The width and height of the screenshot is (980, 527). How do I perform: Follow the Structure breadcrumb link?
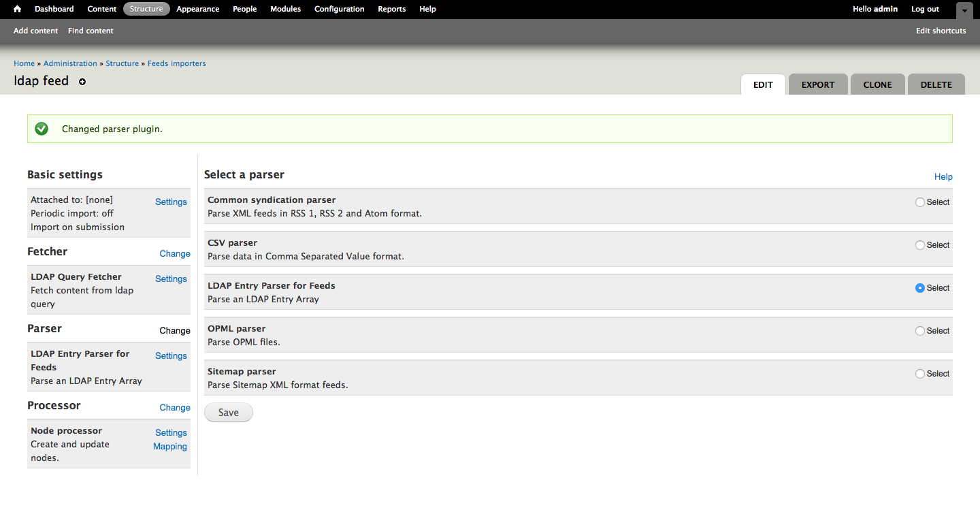[122, 63]
